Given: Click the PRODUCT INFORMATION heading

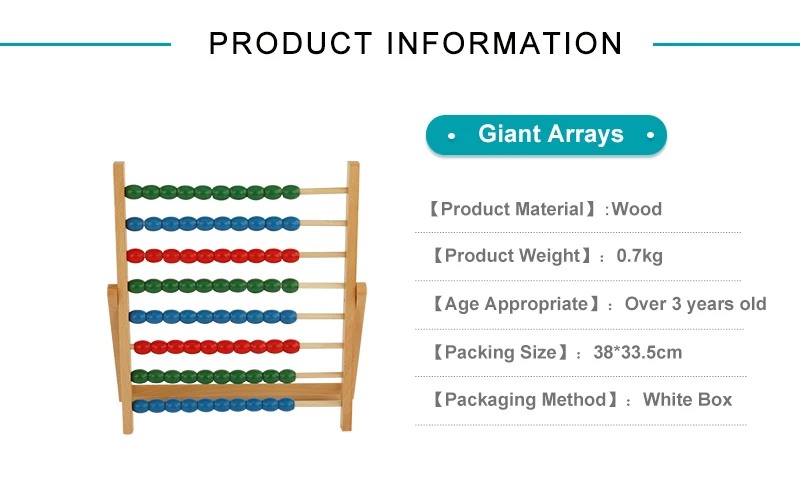Looking at the screenshot, I should pyautogui.click(x=415, y=44).
